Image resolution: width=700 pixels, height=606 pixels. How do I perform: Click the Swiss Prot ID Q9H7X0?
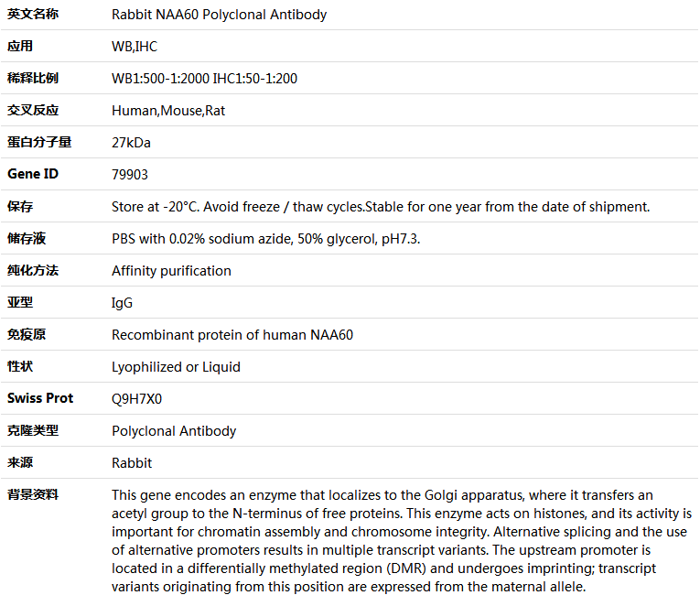tap(136, 399)
